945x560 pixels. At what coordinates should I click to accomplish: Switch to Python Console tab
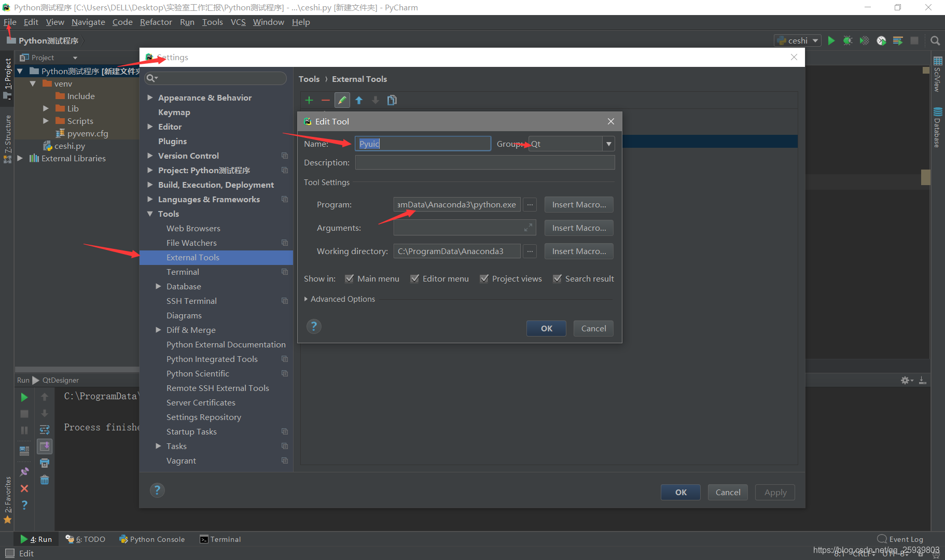[x=152, y=539]
